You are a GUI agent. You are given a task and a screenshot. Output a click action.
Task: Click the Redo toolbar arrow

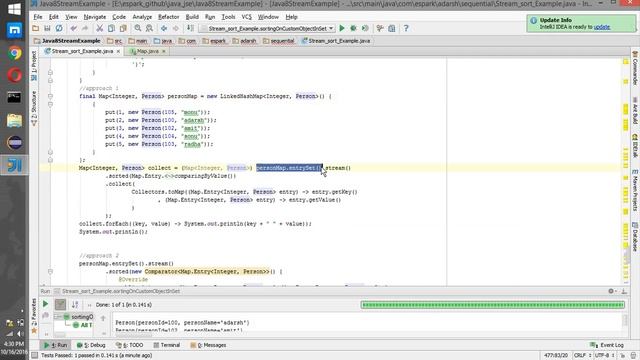(85, 29)
